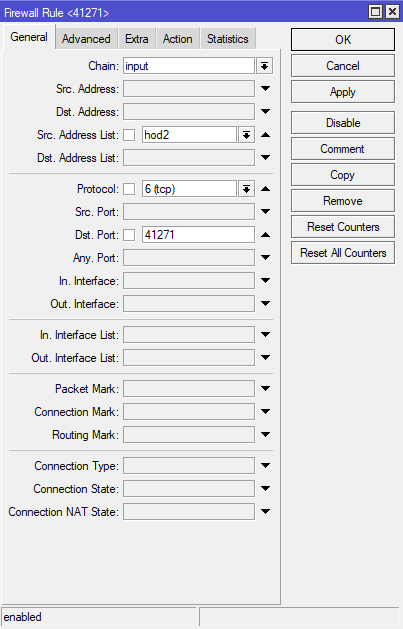Toggle the Src. Address List invert checkbox

point(129,135)
